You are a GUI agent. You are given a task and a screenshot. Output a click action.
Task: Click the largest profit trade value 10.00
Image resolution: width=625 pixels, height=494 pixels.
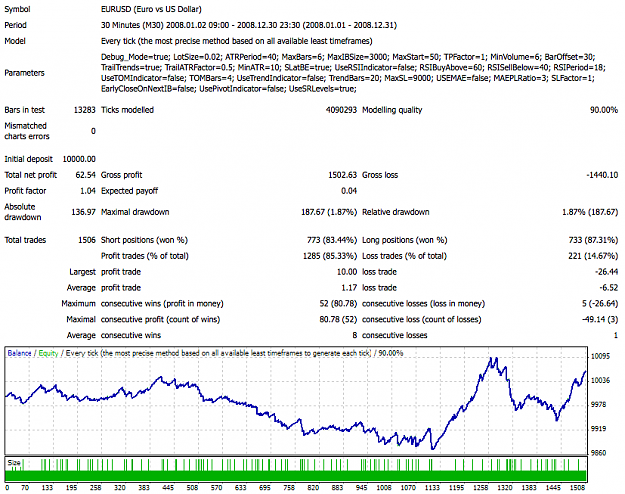347,272
